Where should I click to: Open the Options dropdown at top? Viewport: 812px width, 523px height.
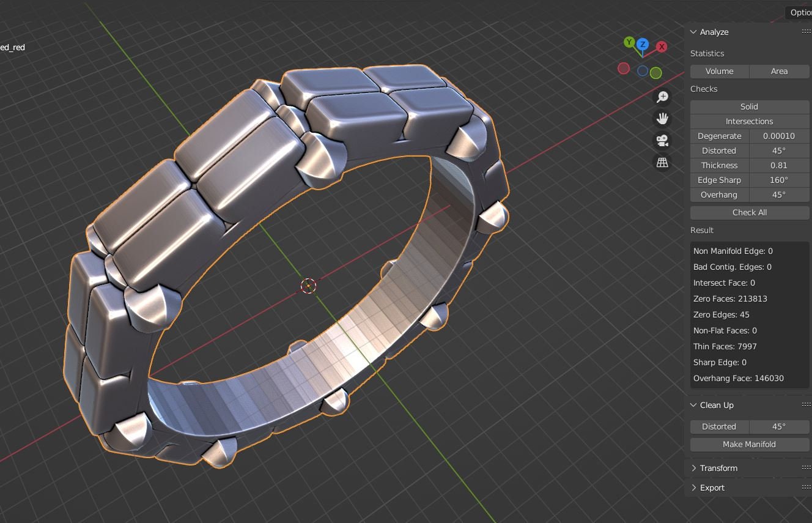click(799, 12)
